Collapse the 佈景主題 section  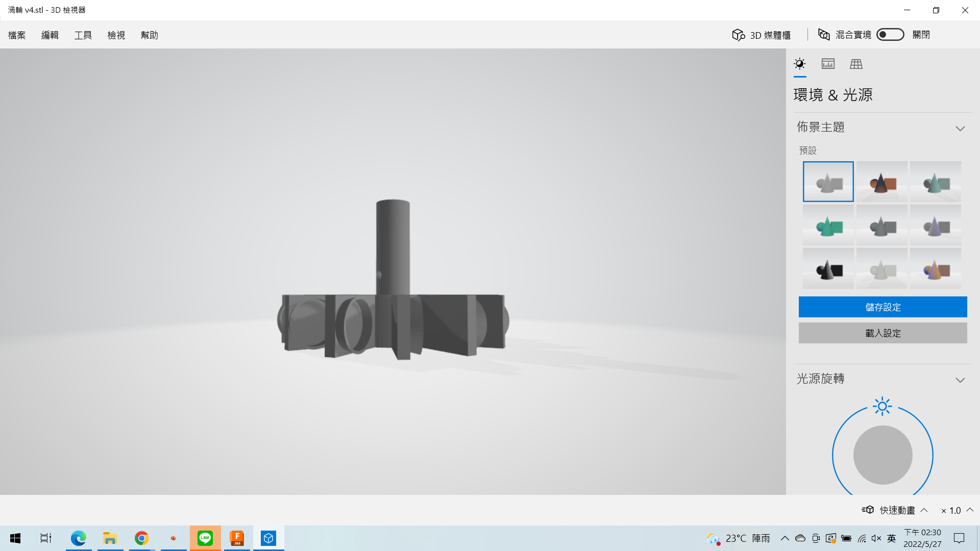pyautogui.click(x=960, y=128)
